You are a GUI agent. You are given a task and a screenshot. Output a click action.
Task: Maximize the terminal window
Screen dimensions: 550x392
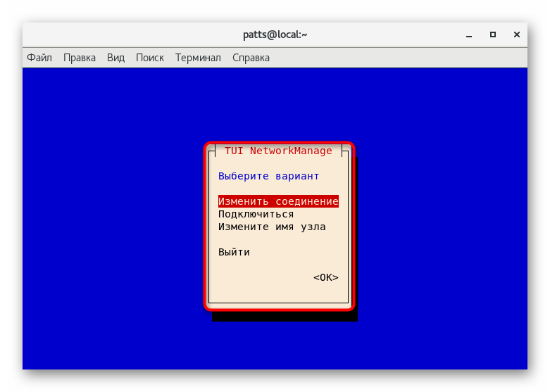point(493,34)
